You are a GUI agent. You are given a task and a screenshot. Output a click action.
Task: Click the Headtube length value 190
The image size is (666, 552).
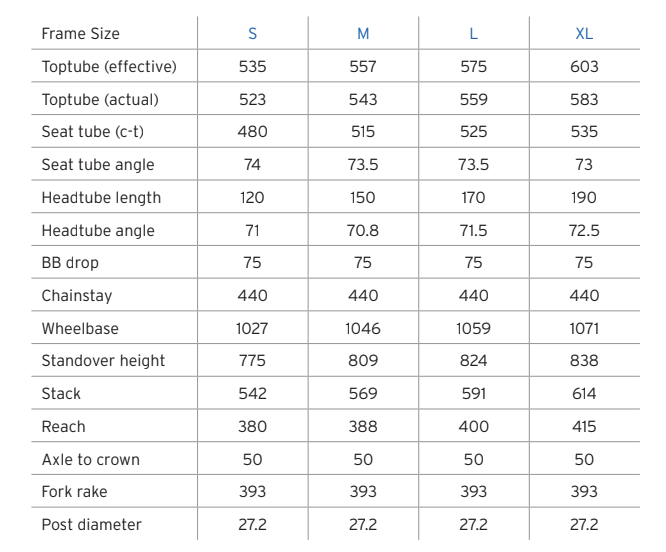(x=584, y=198)
